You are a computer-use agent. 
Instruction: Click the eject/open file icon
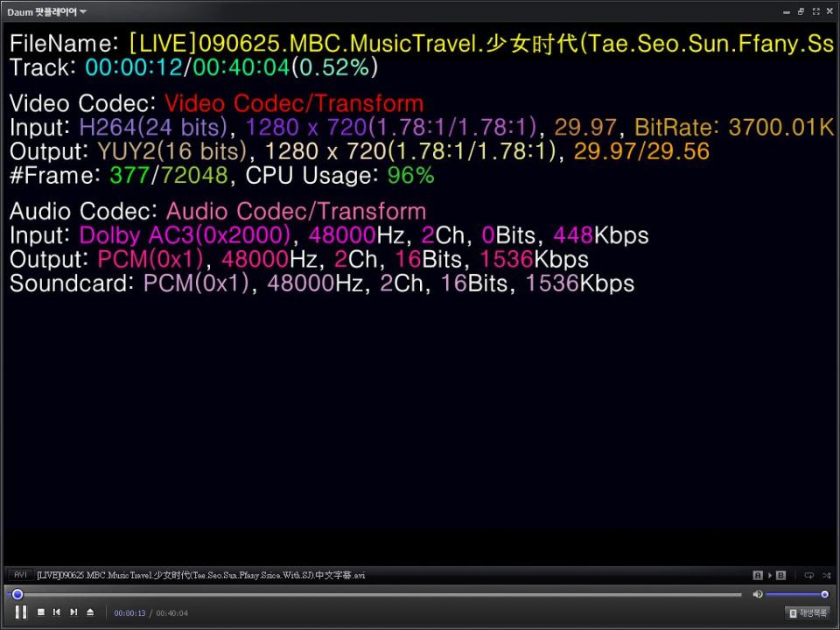click(x=90, y=612)
